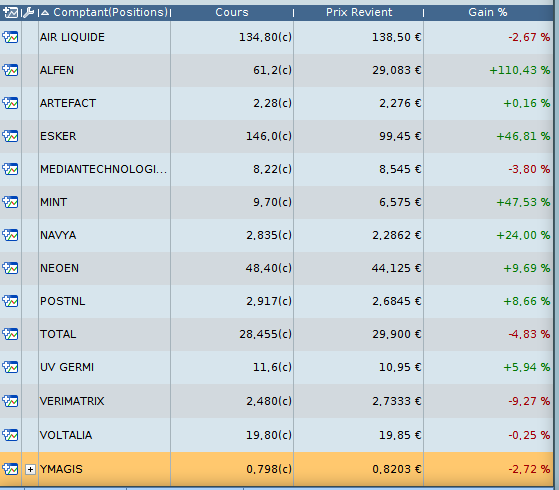This screenshot has width=559, height=490.
Task: Open chart icon for NAVYA row
Action: pyautogui.click(x=10, y=235)
